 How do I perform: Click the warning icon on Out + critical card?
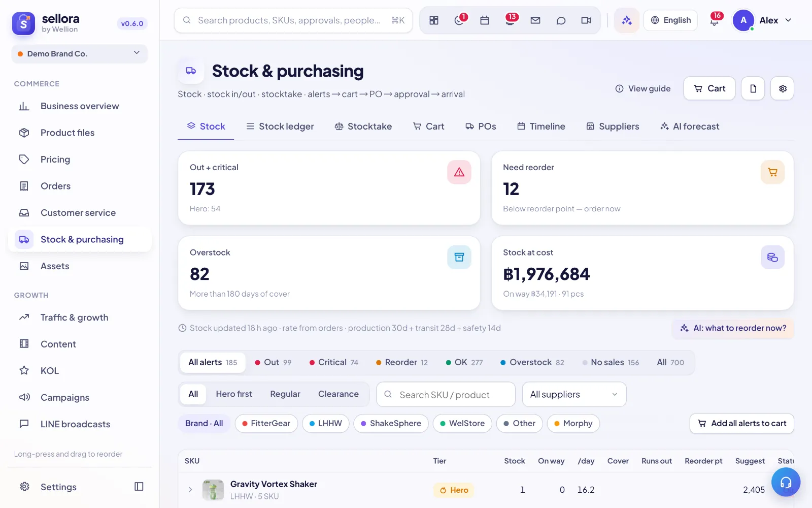tap(459, 172)
